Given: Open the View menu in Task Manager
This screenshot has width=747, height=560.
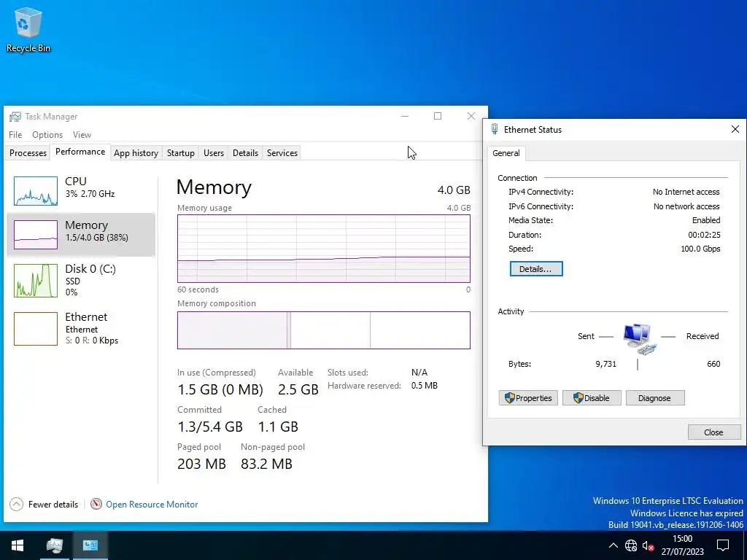Looking at the screenshot, I should (82, 135).
